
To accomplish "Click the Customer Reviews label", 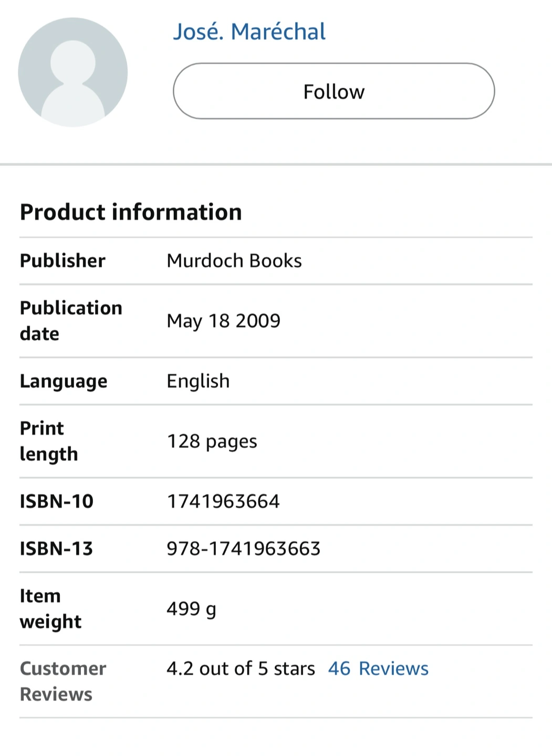I will (63, 681).
